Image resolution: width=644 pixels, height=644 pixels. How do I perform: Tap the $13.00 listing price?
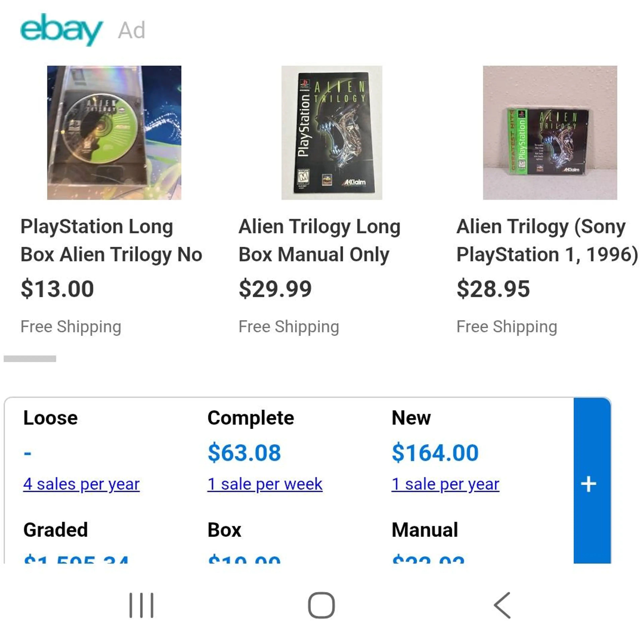point(57,289)
